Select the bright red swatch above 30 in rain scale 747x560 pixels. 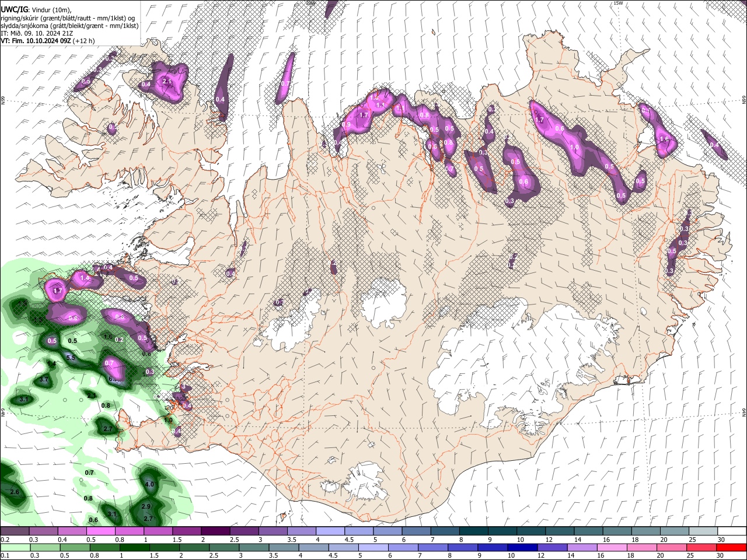click(731, 547)
